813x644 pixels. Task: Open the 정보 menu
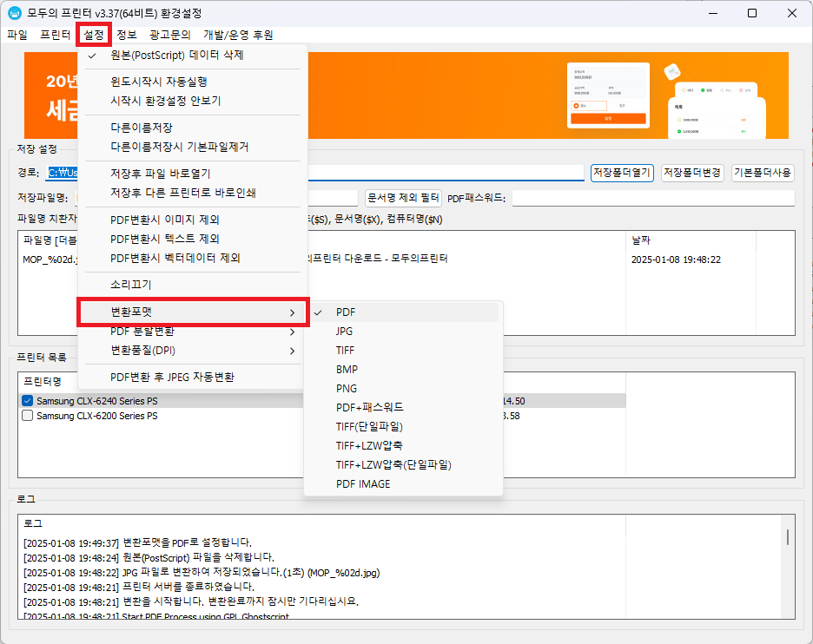pyautogui.click(x=127, y=35)
